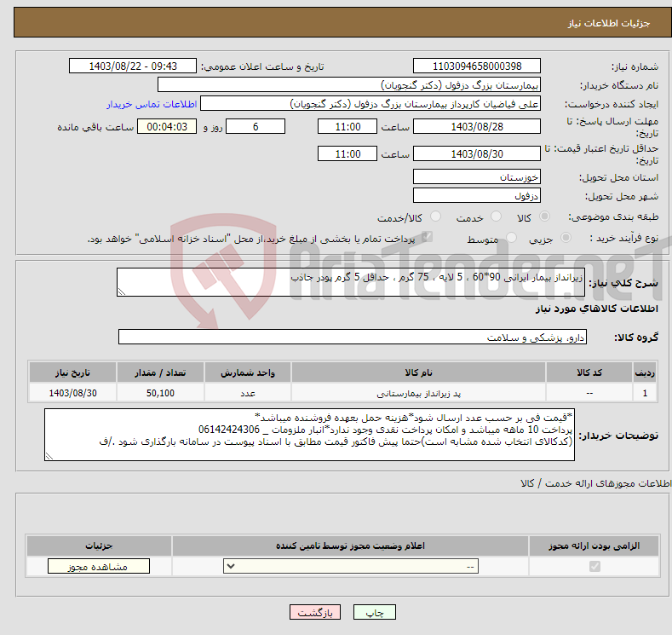Viewport: 672px width, 635px height.
Task: Click the response deadline date 1403/08/28
Action: 477,126
